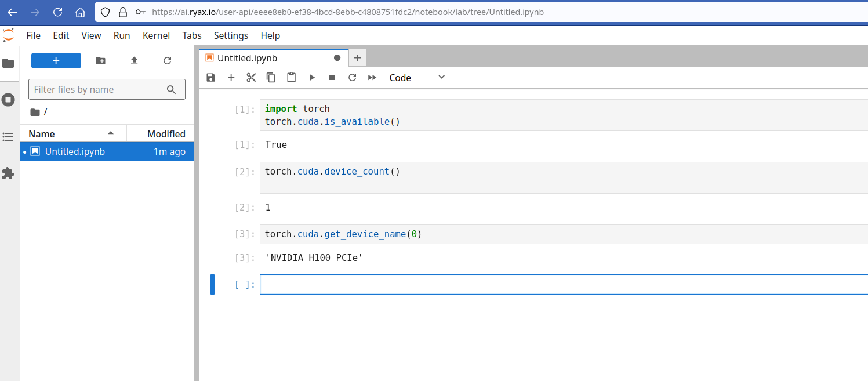Open the Extension Manager puzzle icon

coord(8,173)
